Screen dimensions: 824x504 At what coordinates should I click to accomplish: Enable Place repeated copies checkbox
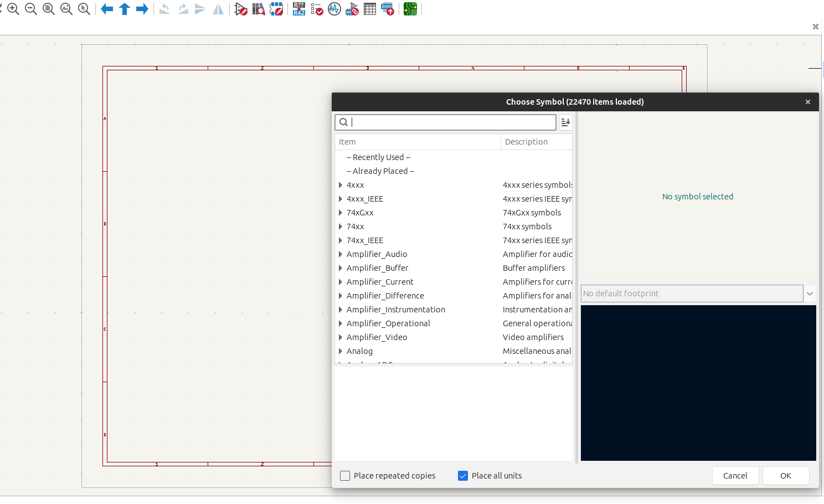click(x=345, y=476)
